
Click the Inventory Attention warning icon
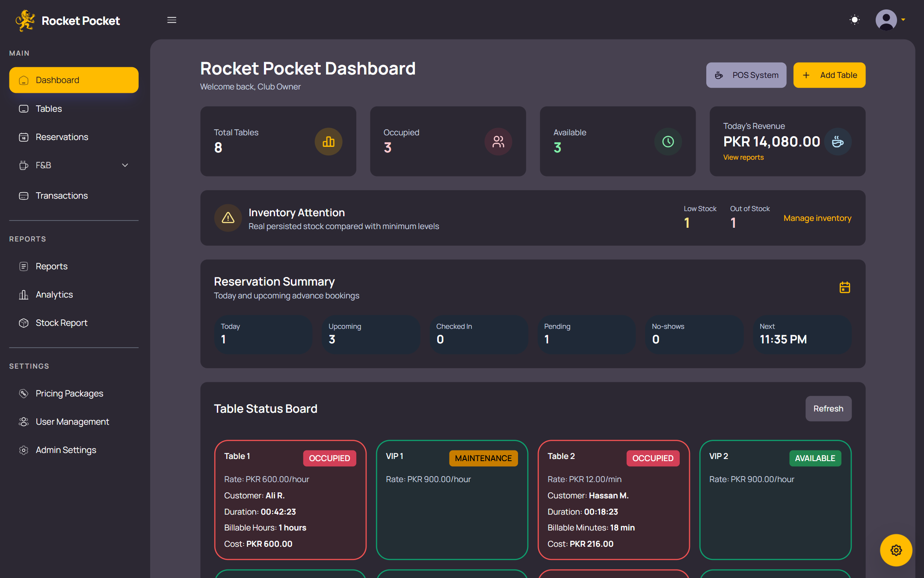coord(228,217)
